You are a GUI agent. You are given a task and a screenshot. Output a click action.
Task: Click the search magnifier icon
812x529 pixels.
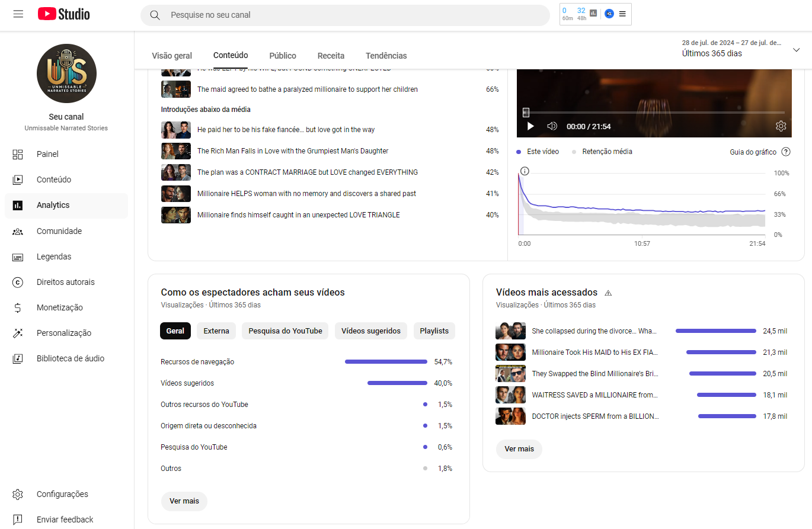click(x=155, y=15)
